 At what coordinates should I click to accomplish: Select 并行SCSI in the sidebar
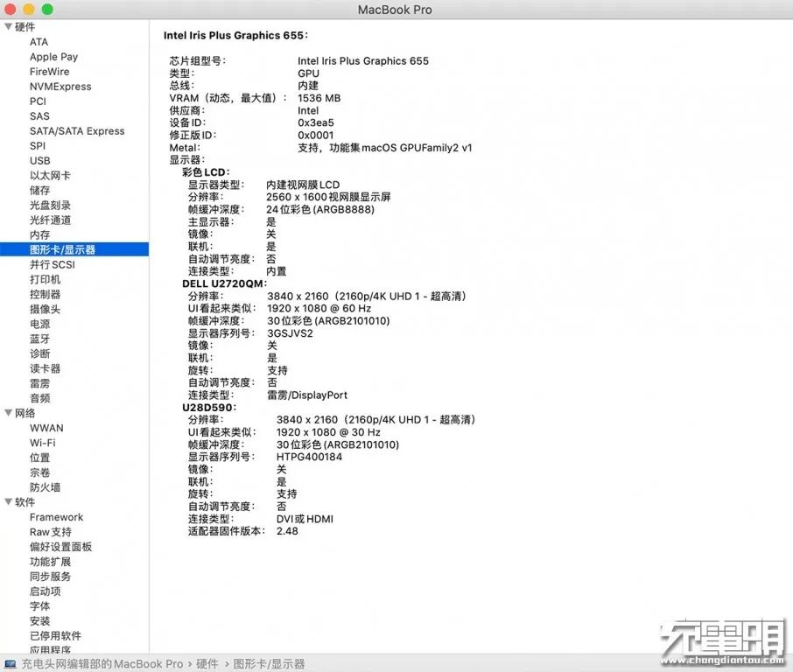click(x=53, y=264)
